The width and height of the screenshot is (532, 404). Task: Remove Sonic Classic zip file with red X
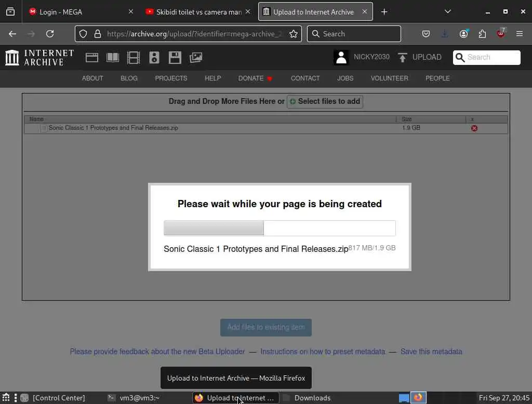pos(474,128)
